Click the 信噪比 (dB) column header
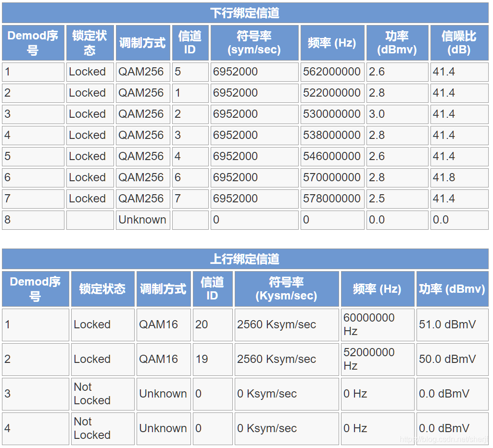Screen dimensions: 493x448 pyautogui.click(x=459, y=43)
